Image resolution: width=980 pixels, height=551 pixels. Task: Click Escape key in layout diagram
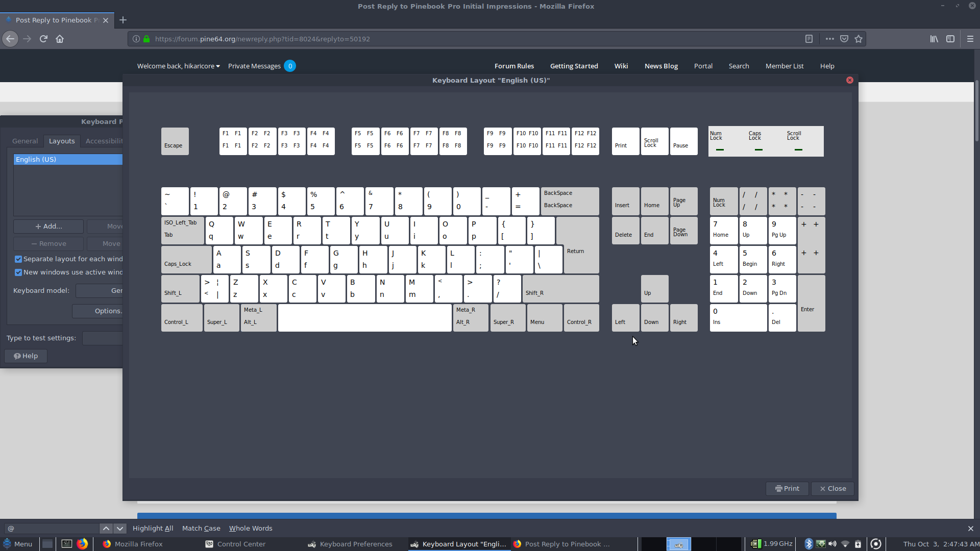point(175,141)
